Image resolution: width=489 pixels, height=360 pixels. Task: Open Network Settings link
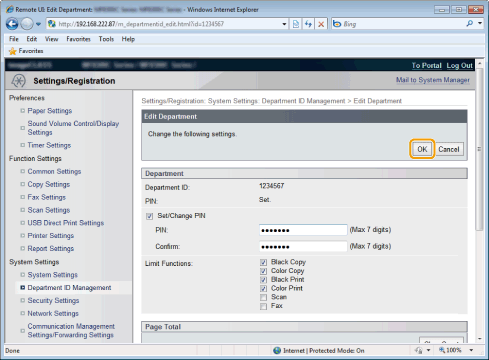(53, 313)
